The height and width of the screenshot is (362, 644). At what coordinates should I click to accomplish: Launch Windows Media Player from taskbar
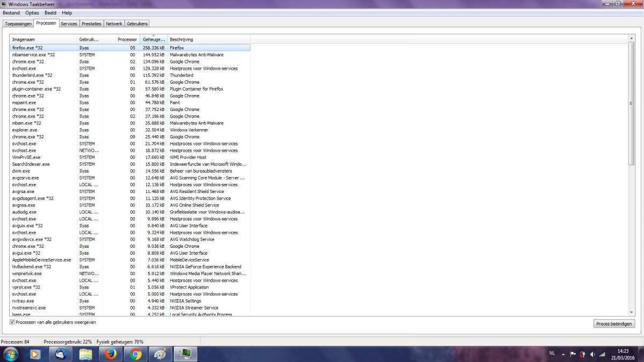[x=35, y=354]
